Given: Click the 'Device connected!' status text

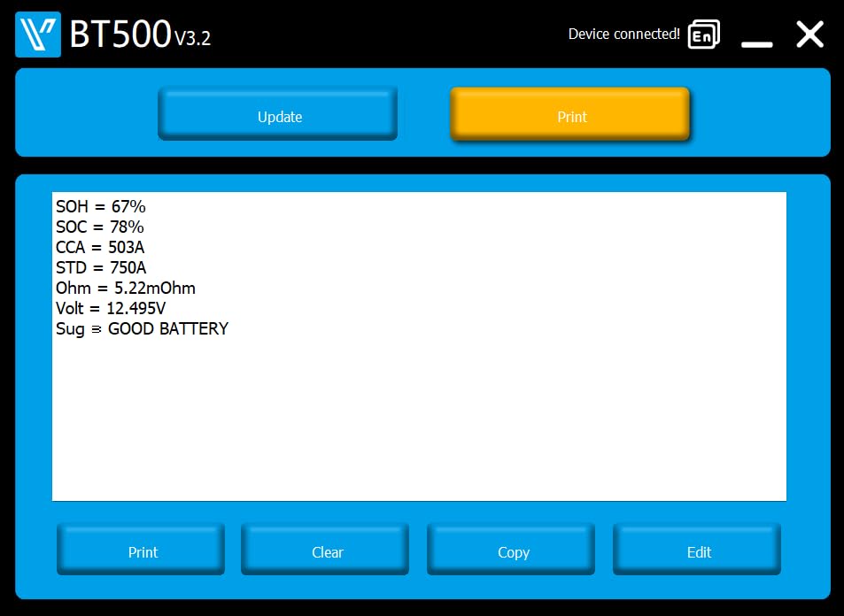Looking at the screenshot, I should pos(623,34).
